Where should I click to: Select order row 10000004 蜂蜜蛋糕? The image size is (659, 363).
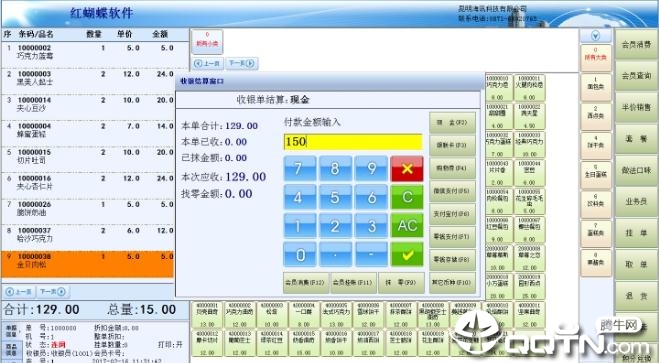coord(88,133)
